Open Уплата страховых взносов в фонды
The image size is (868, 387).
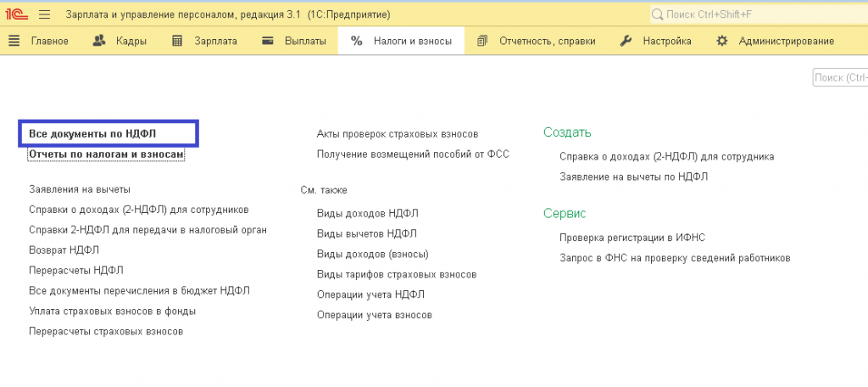(x=112, y=311)
